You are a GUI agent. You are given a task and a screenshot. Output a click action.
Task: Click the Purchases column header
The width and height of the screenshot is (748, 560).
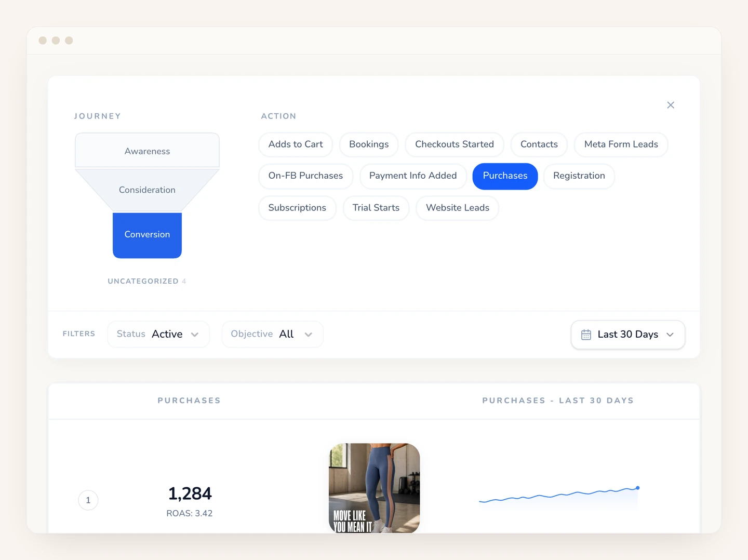pos(189,401)
